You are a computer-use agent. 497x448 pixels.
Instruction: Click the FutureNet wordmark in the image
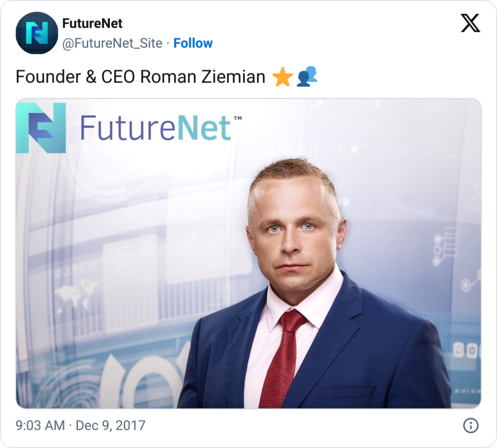pyautogui.click(x=155, y=128)
